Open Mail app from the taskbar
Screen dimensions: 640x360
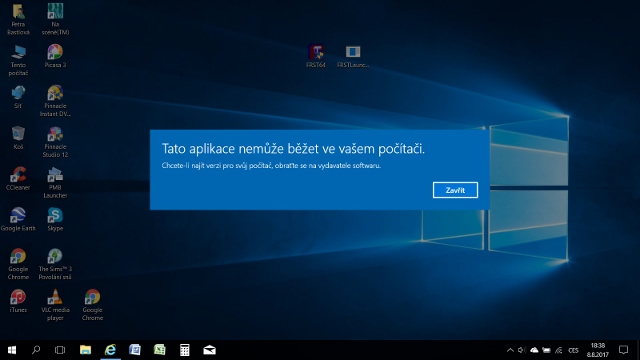(x=209, y=350)
